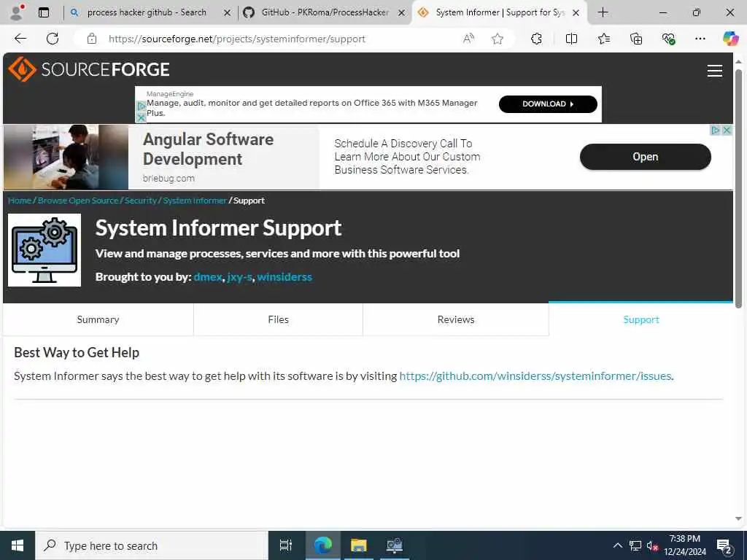Launch the Copilot icon in toolbar
Viewport: 747px width, 560px height.
click(x=730, y=39)
